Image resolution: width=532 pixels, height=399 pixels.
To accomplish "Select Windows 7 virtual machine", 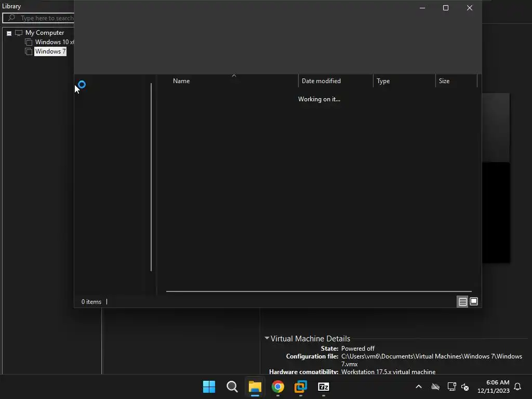I will [x=50, y=51].
